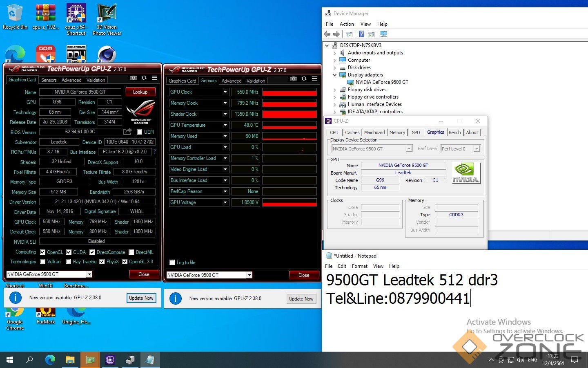588x368 pixels.
Task: Open the Format menu in Notepad
Action: (359, 266)
